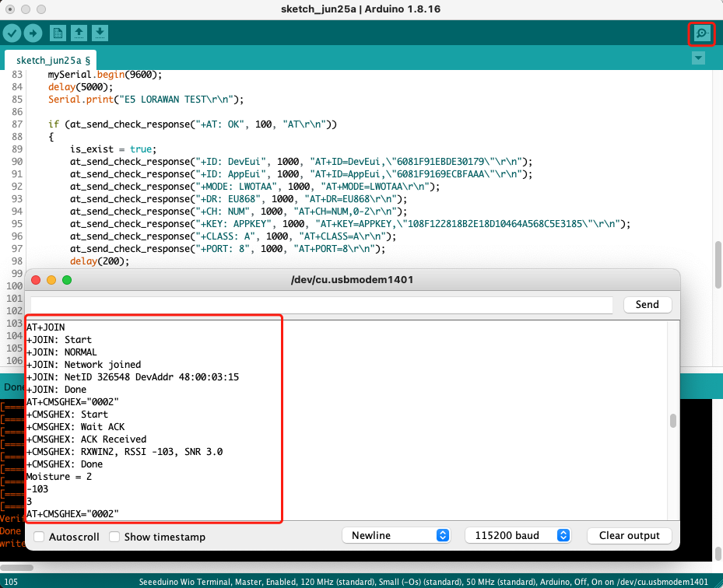Image resolution: width=723 pixels, height=588 pixels.
Task: Click the Send button in serial monitor
Action: click(x=648, y=305)
